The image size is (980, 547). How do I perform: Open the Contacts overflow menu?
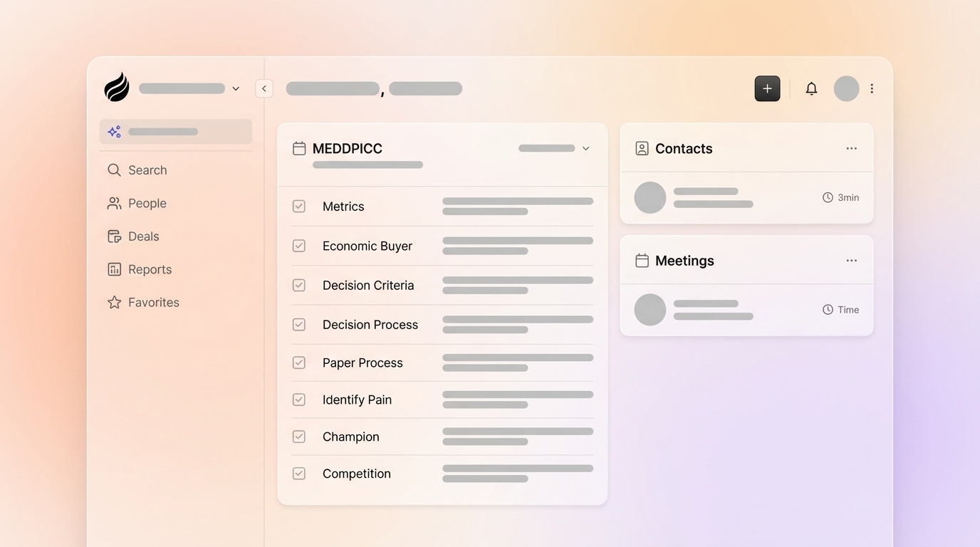tap(851, 148)
